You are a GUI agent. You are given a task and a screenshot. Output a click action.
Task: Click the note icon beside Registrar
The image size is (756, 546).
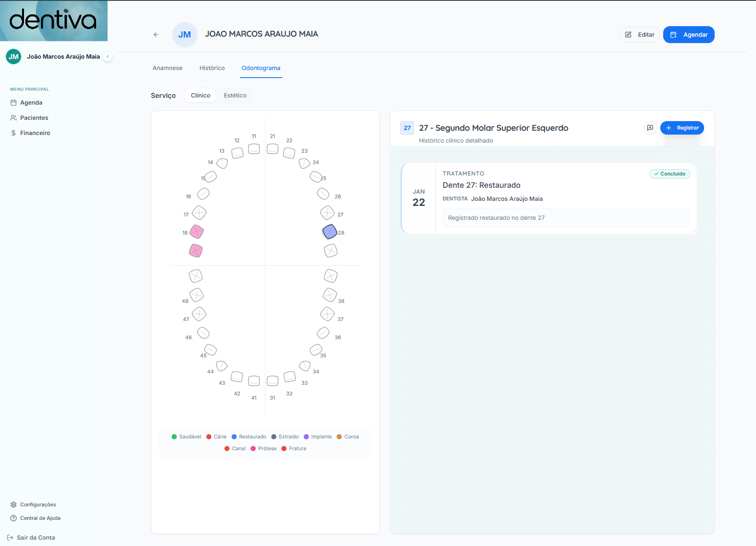(x=650, y=128)
